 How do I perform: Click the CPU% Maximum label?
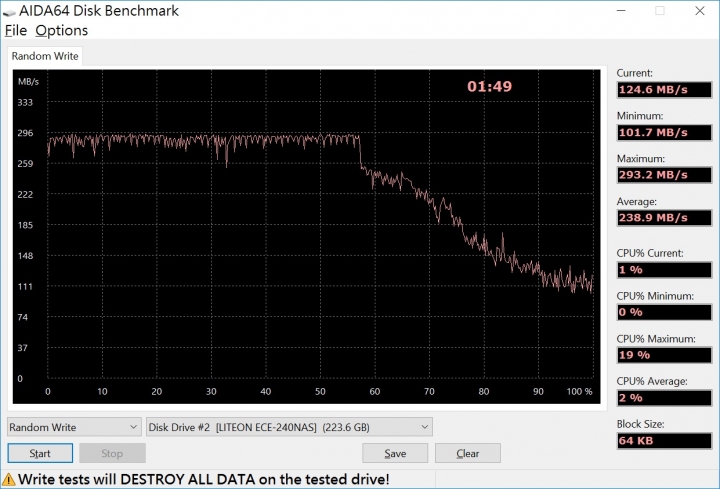click(x=656, y=339)
